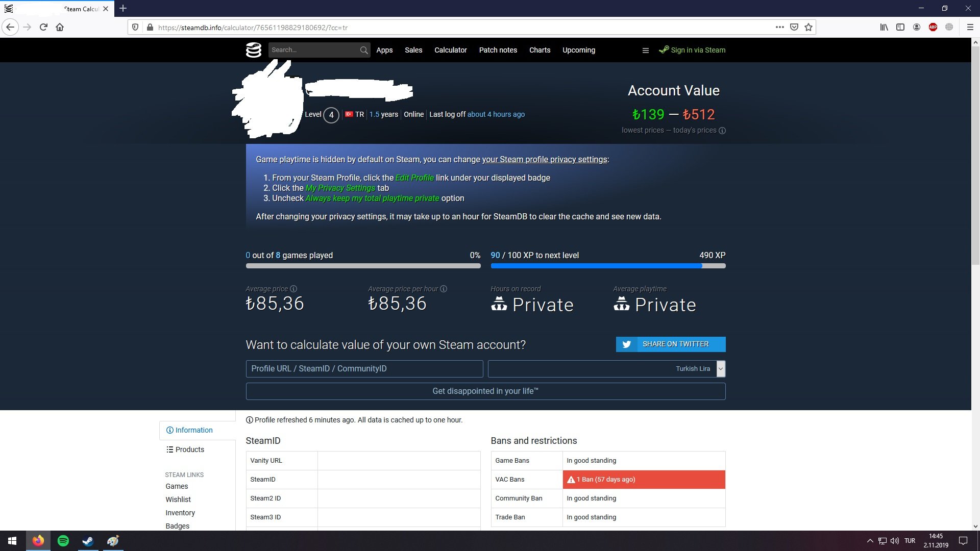Open Badges link under Steam Links
The height and width of the screenshot is (551, 980).
coord(177,526)
